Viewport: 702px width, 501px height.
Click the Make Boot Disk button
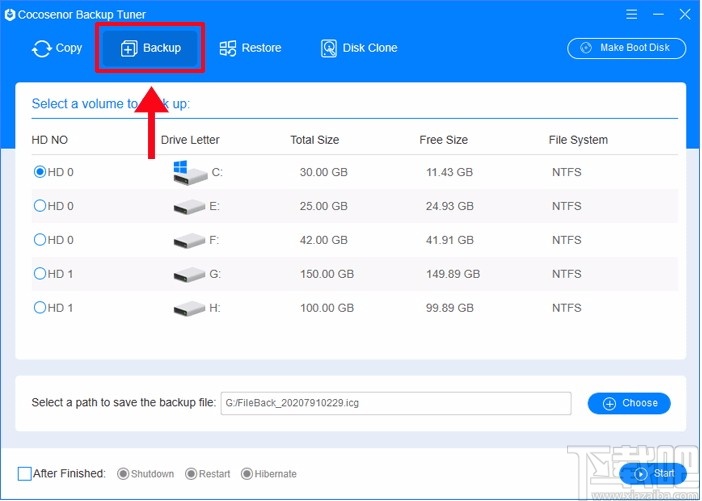[x=626, y=48]
